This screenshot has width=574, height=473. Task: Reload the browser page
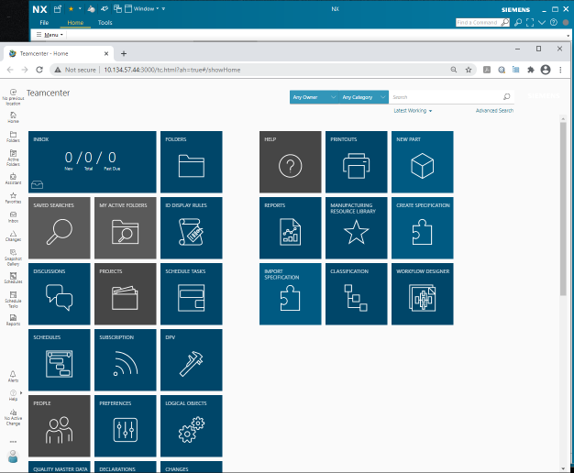[x=40, y=70]
